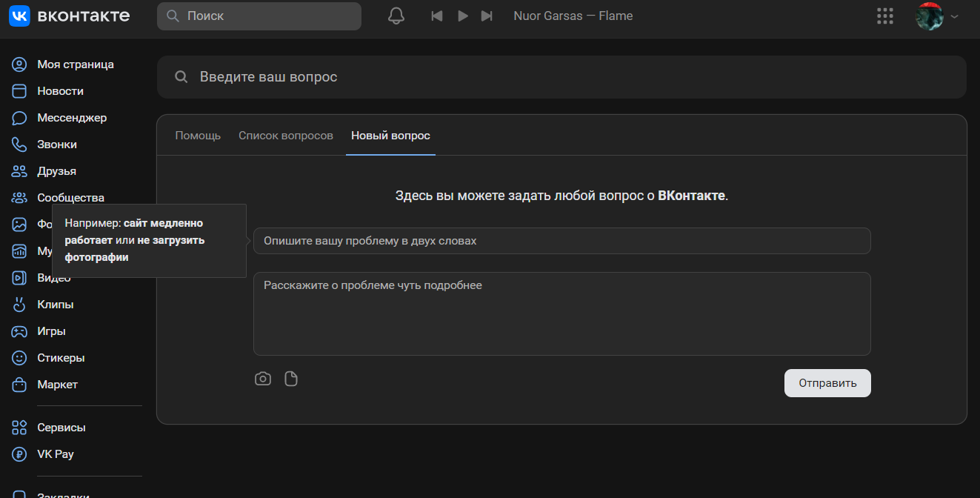Viewport: 980px width, 498px height.
Task: Focus the detailed problem description textarea
Action: [x=561, y=313]
